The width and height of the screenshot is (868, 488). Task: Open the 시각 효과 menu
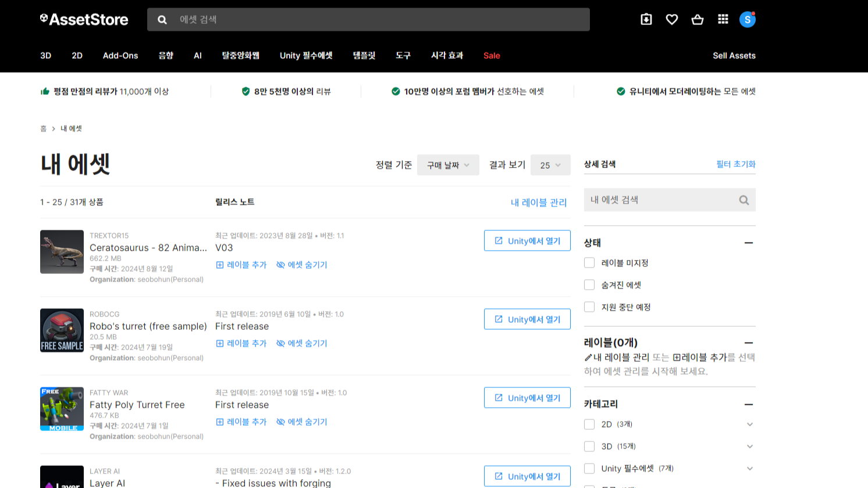tap(447, 56)
